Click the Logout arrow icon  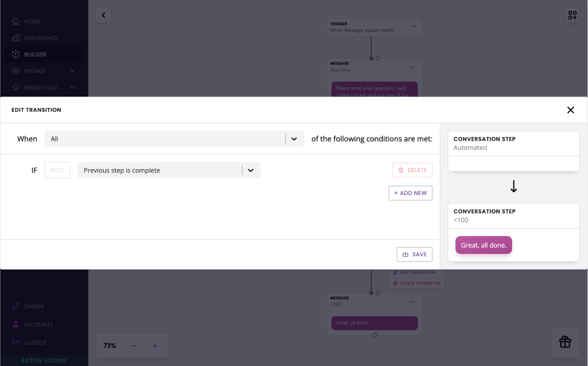click(16, 342)
